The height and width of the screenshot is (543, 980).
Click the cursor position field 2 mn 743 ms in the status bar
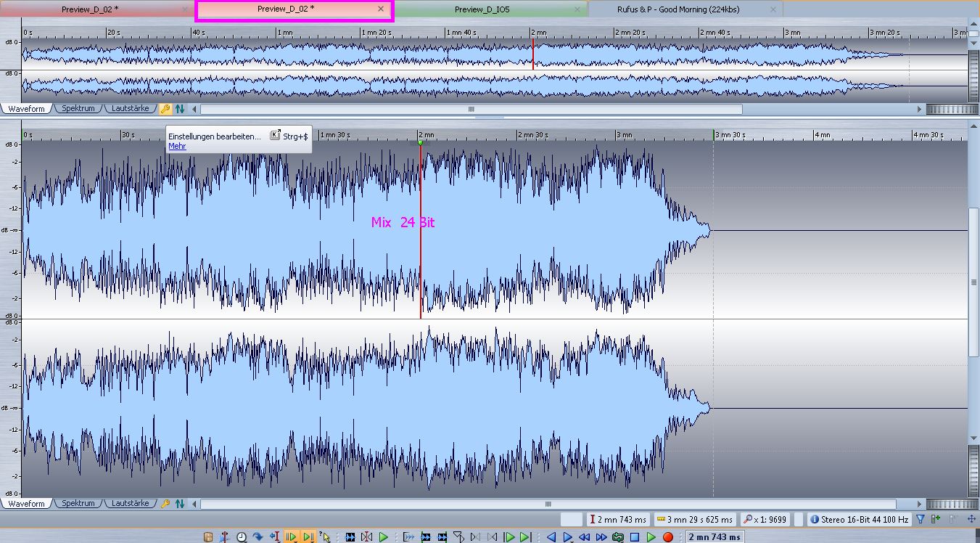pyautogui.click(x=617, y=520)
